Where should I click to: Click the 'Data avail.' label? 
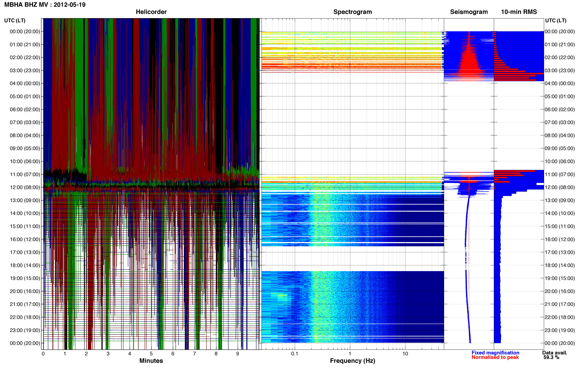(555, 353)
